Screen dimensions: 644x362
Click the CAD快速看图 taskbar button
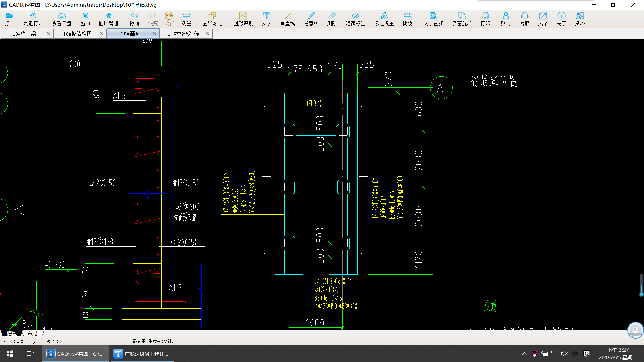pyautogui.click(x=75, y=354)
